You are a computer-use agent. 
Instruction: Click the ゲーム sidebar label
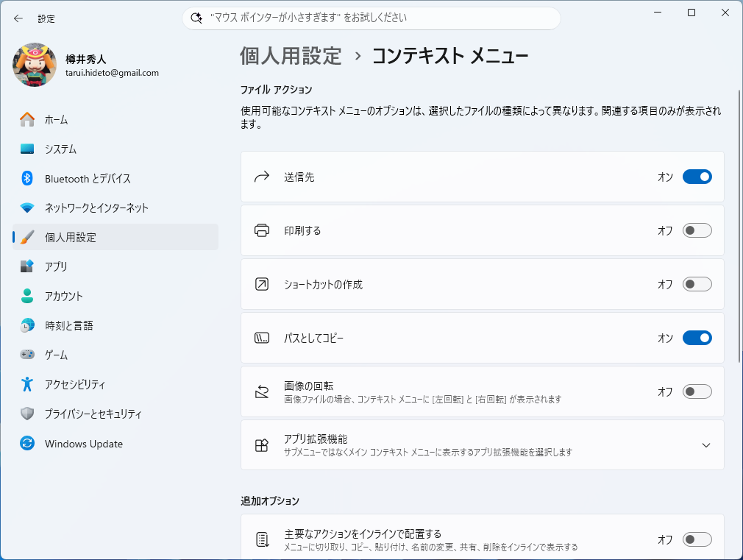coord(56,355)
